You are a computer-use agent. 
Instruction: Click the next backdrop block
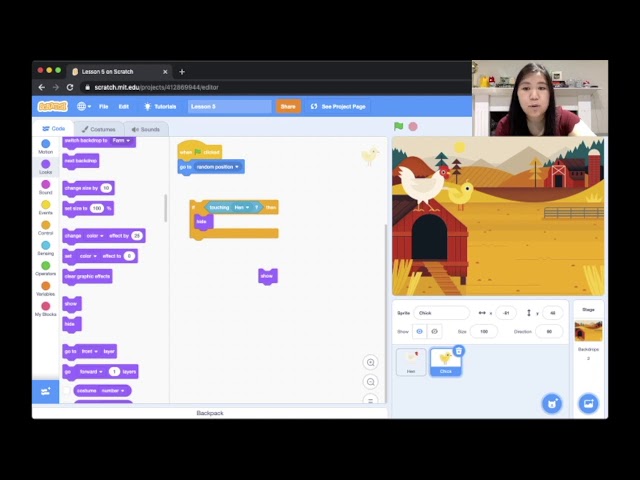[80, 161]
